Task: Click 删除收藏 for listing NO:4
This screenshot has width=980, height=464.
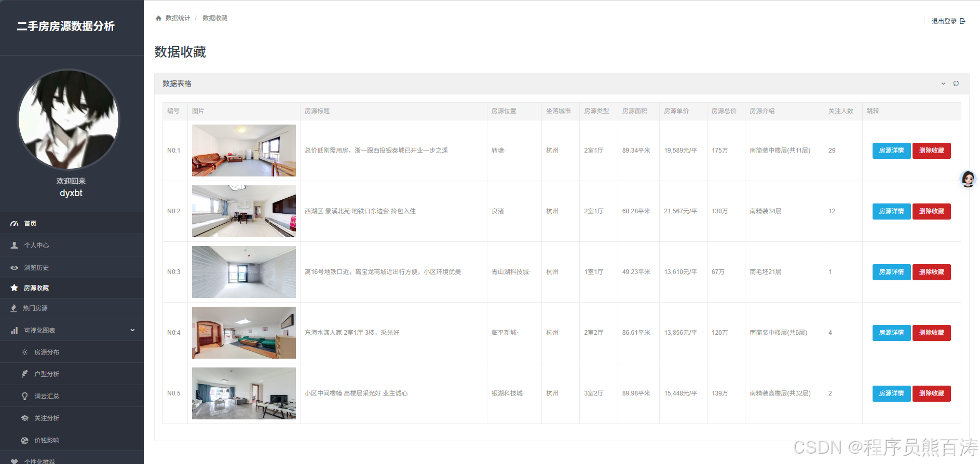Action: pyautogui.click(x=932, y=333)
